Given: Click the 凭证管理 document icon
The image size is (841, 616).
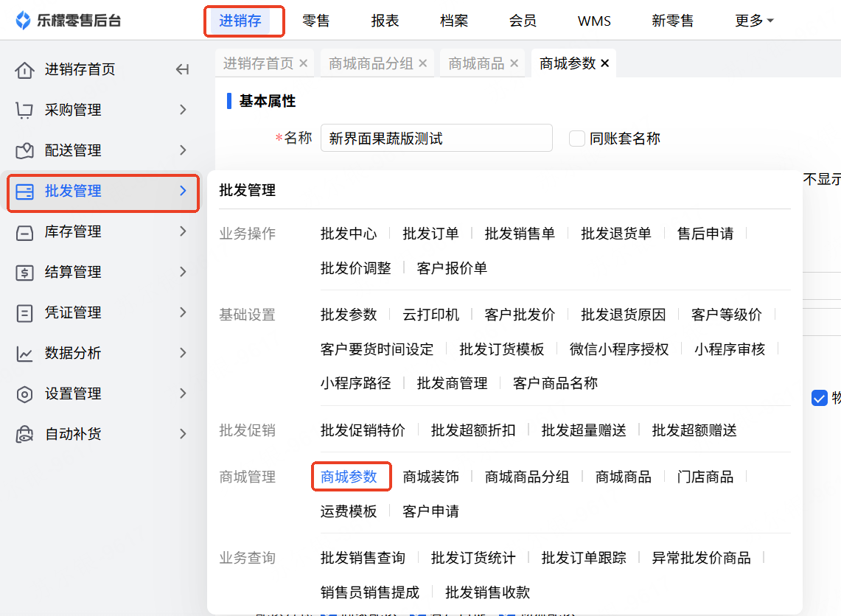Looking at the screenshot, I should point(24,313).
